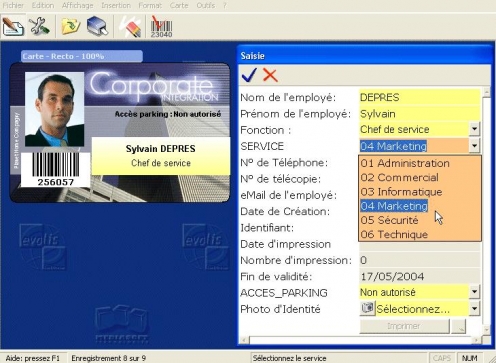Screen dimensions: 496x363
Task: Collapse the SERVICE dropdown arrow
Action: tap(474, 146)
